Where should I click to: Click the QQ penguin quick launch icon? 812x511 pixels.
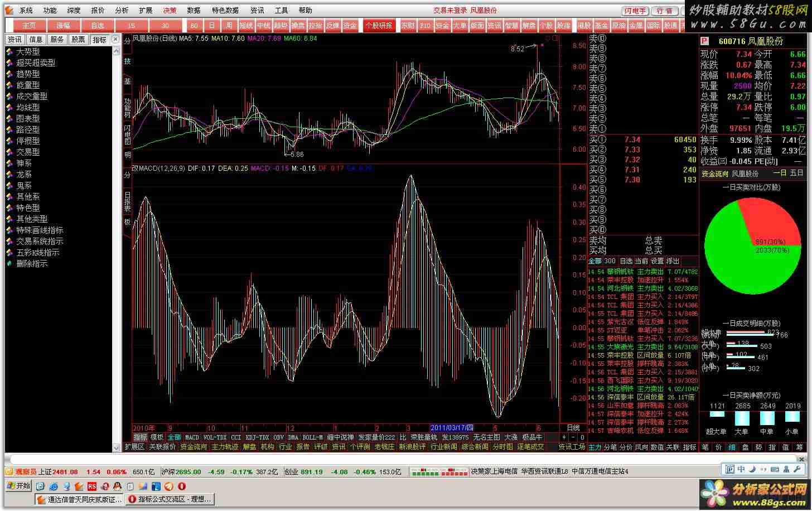(118, 486)
